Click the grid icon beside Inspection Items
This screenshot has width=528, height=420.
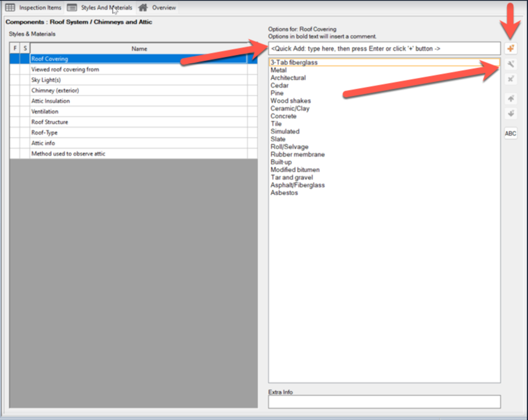click(10, 8)
